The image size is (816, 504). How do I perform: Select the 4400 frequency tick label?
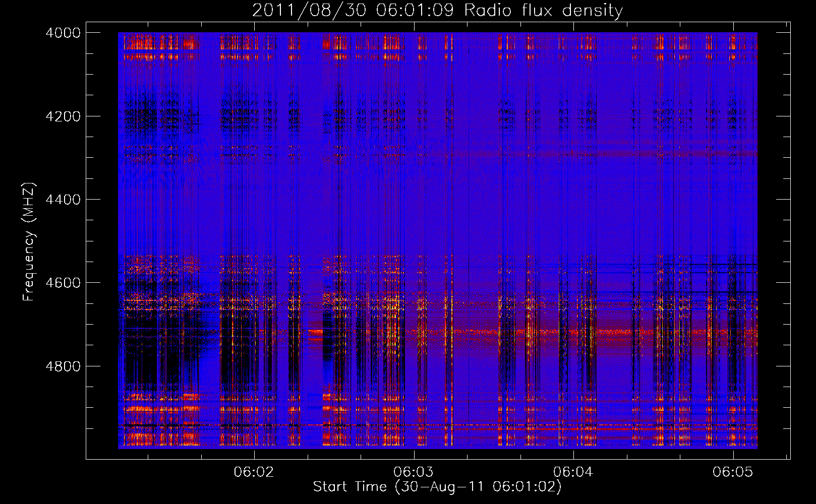click(63, 200)
